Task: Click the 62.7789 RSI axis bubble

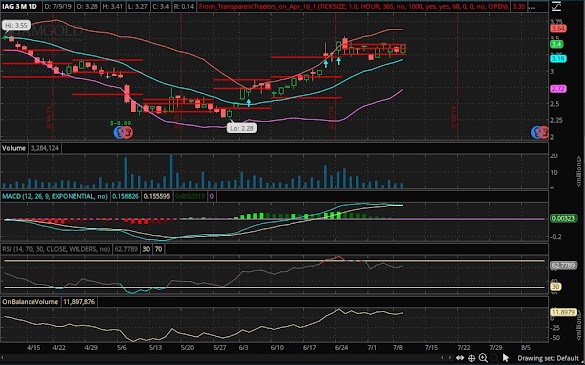Action: (563, 265)
